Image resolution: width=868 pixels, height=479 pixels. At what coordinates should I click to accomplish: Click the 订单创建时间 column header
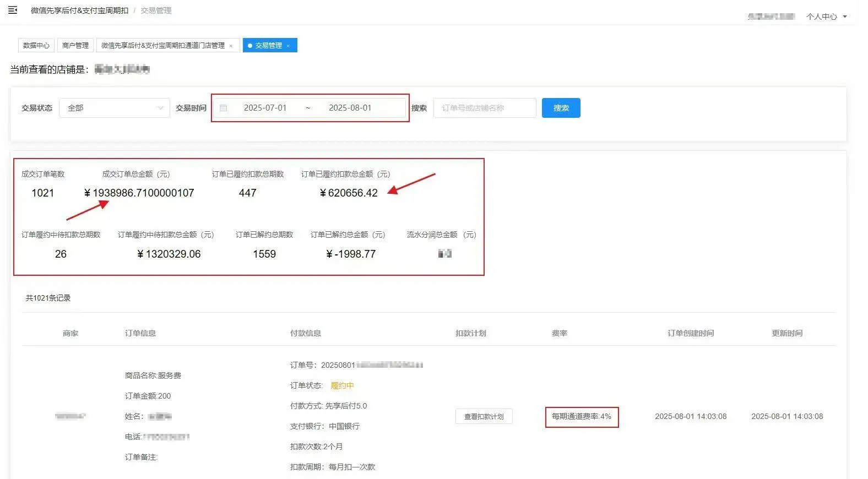(691, 333)
